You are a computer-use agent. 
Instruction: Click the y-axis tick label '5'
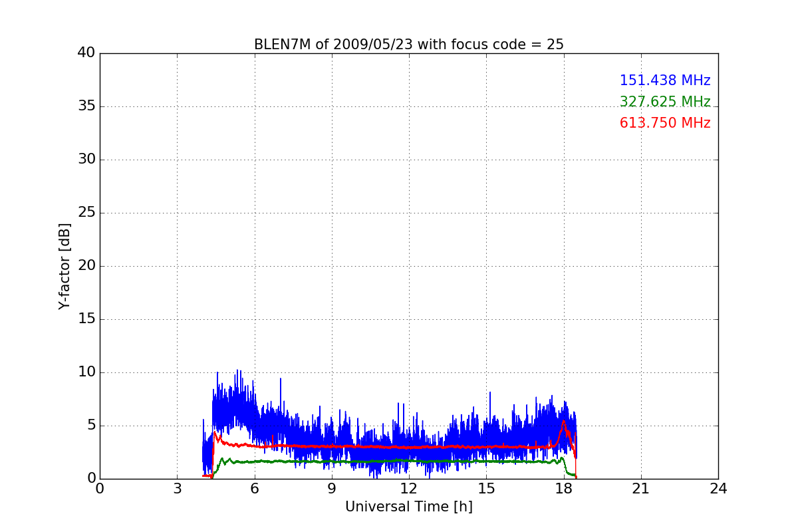tap(91, 426)
